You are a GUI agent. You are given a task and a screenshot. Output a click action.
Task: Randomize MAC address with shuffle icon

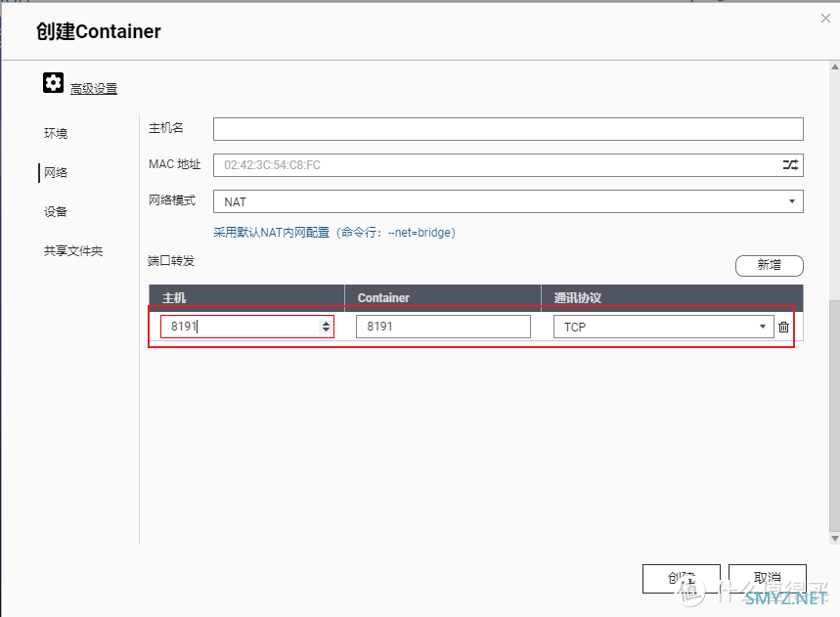point(790,164)
